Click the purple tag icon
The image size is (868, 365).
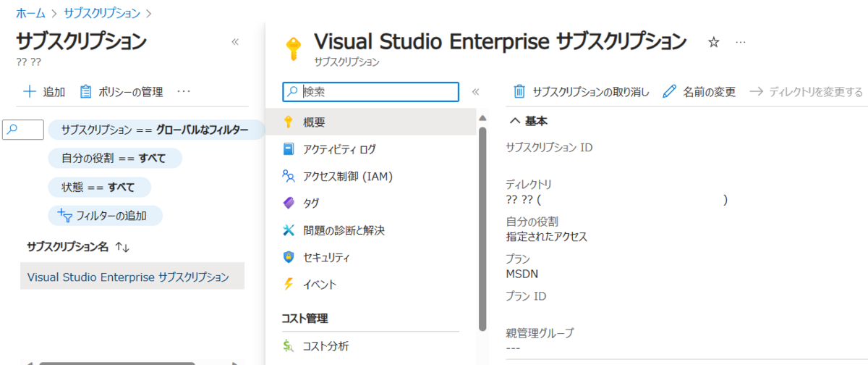pos(289,203)
